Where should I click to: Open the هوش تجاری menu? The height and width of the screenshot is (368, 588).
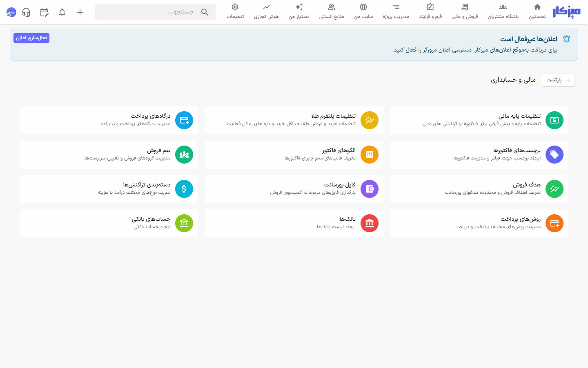click(266, 11)
